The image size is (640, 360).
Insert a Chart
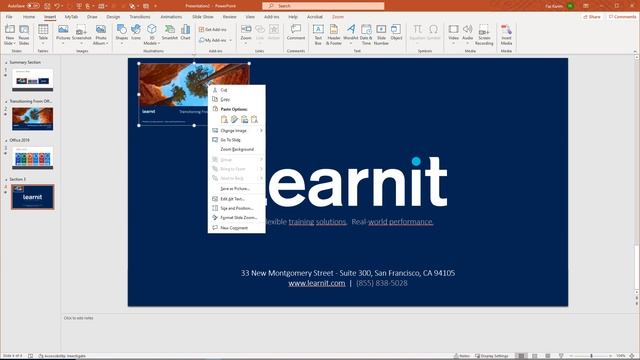(185, 33)
